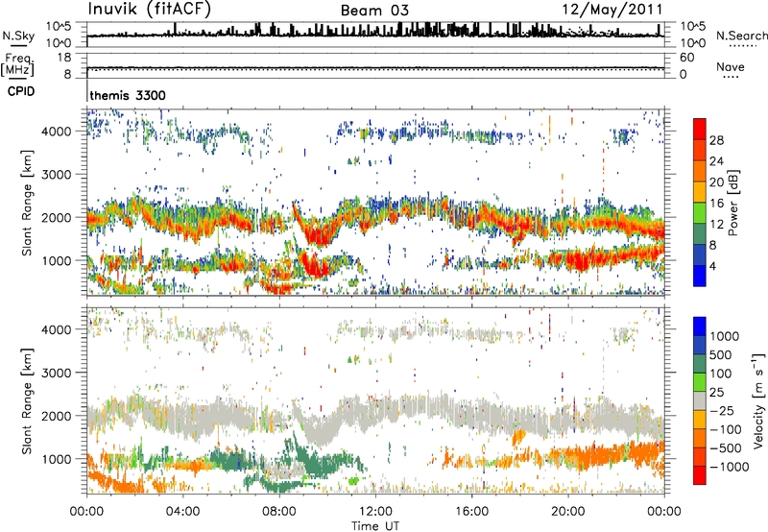The image size is (768, 532).
Task: Select the 'Beam 03' heading
Action: tap(374, 11)
